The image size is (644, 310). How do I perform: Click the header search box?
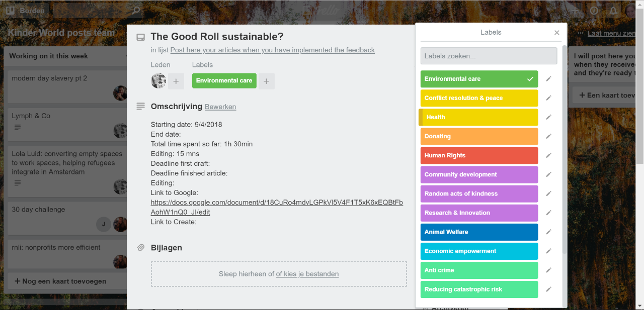point(99,10)
